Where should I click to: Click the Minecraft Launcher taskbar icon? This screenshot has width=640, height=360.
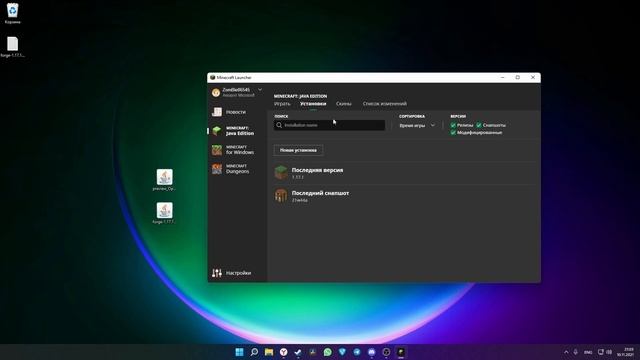(401, 352)
